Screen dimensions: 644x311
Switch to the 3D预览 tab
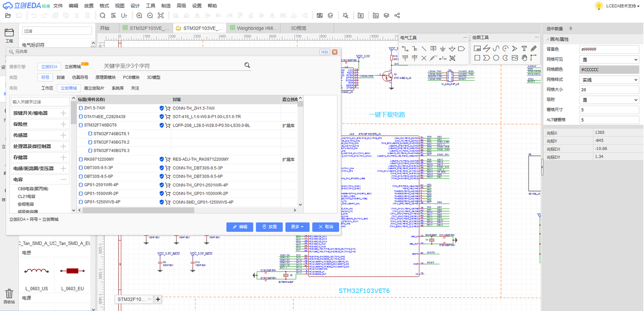point(298,28)
